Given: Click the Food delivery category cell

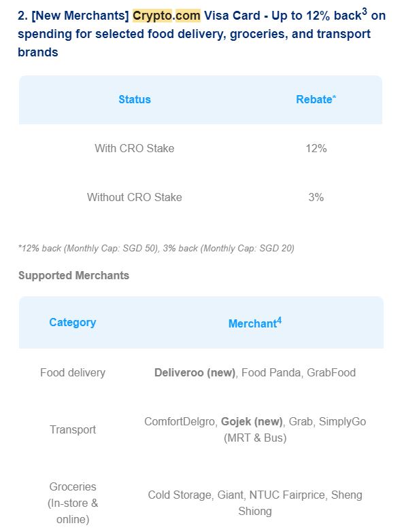Looking at the screenshot, I should 73,372.
